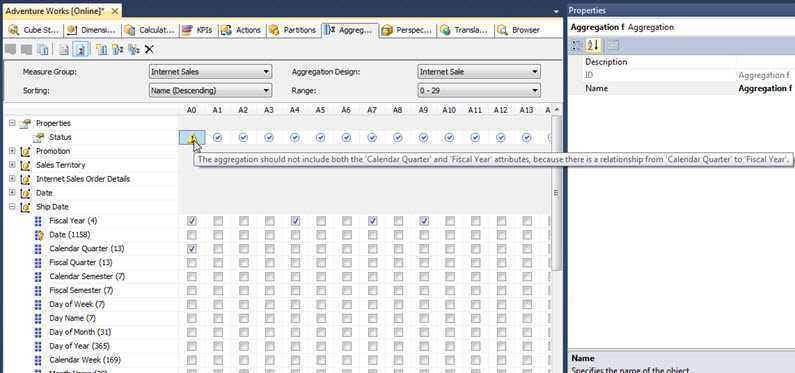Screen dimensions: 795x373
Task: Check Calendar Semester in column A3
Action: pyautogui.click(x=269, y=277)
